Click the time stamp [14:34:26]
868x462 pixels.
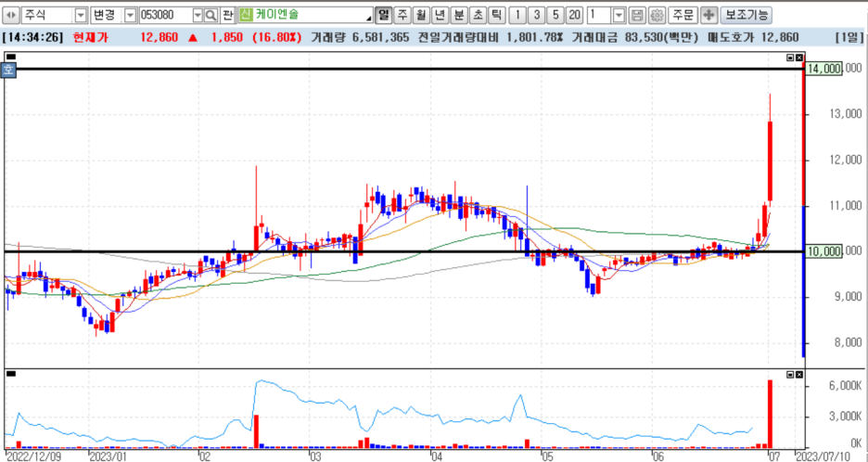tap(33, 38)
